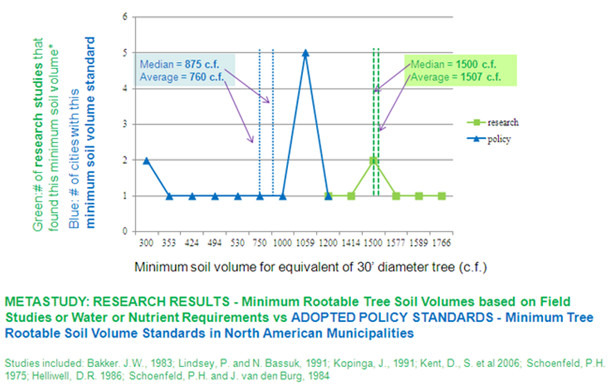The image size is (610, 387).
Task: Click x-axis label 1000
Action: point(282,243)
